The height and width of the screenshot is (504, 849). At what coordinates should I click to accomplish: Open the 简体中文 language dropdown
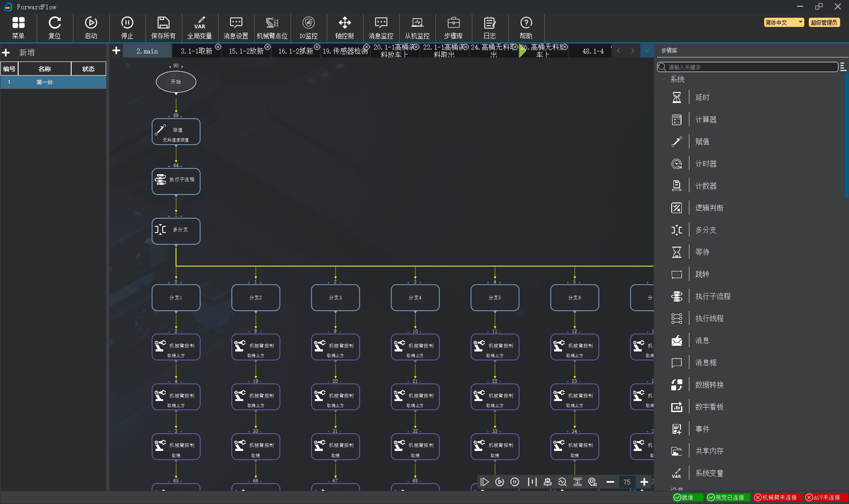[x=784, y=23]
